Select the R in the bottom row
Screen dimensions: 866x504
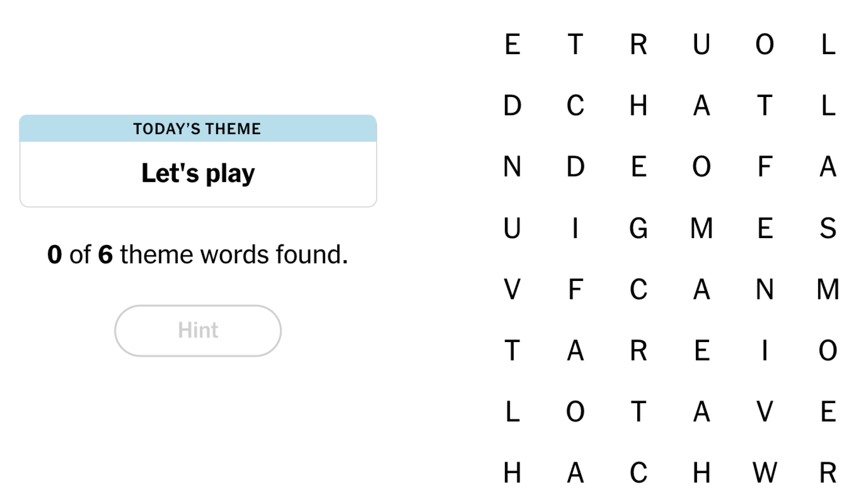828,472
